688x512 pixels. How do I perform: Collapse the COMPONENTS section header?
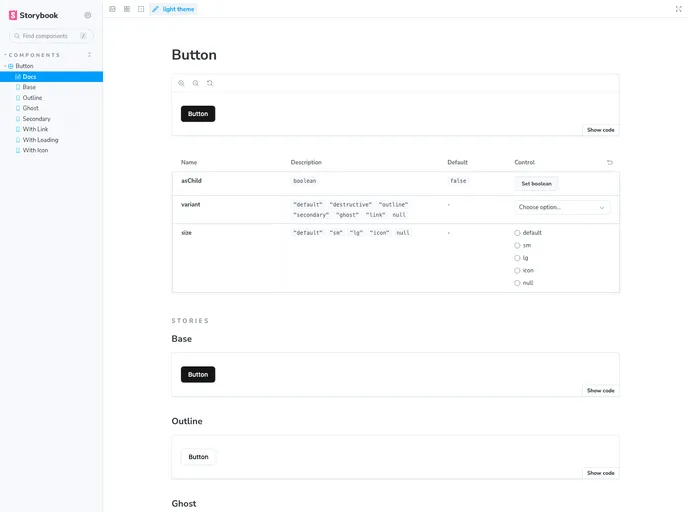[x=34, y=55]
